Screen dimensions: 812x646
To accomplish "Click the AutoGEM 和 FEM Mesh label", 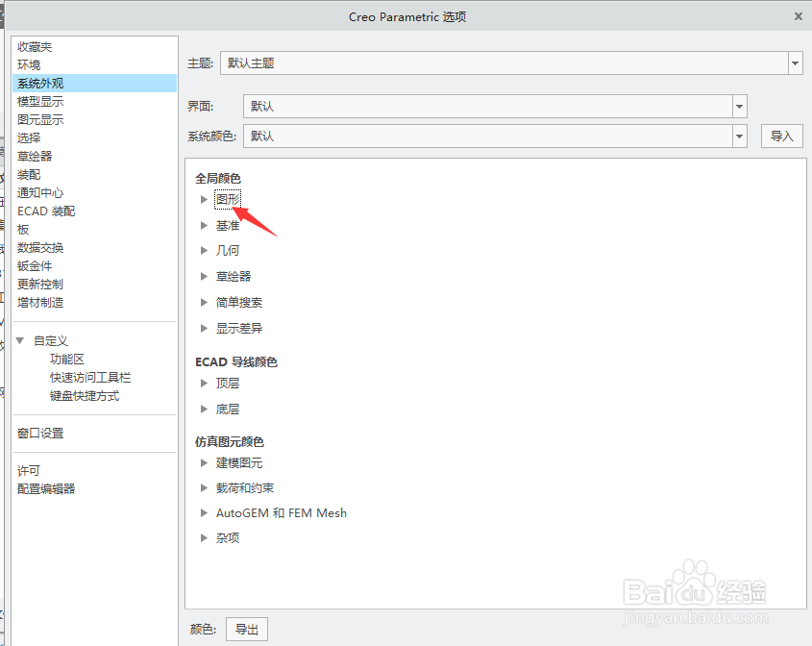I will [x=282, y=513].
